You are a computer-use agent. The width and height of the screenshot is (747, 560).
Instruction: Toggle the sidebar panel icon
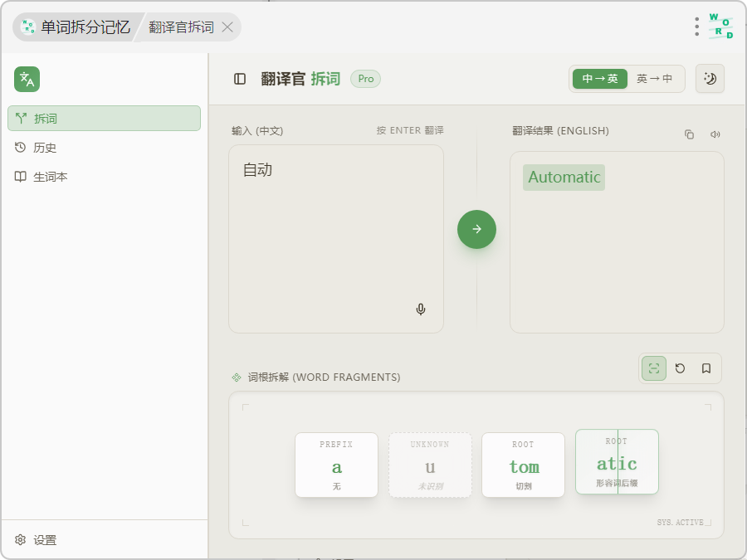pyautogui.click(x=240, y=79)
